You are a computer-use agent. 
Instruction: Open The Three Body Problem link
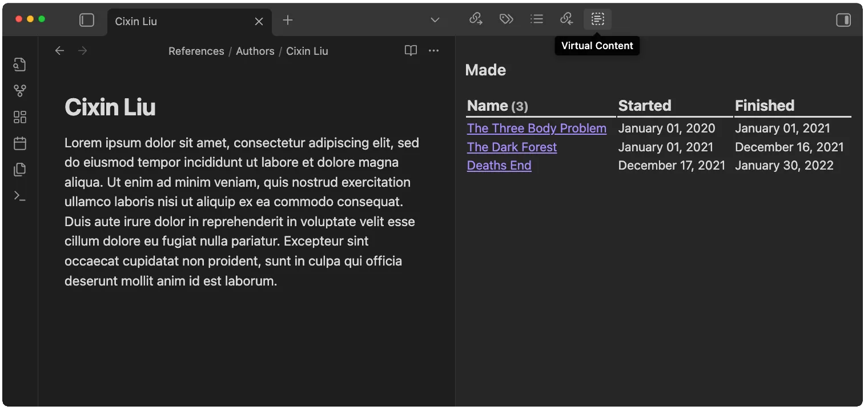coord(537,128)
